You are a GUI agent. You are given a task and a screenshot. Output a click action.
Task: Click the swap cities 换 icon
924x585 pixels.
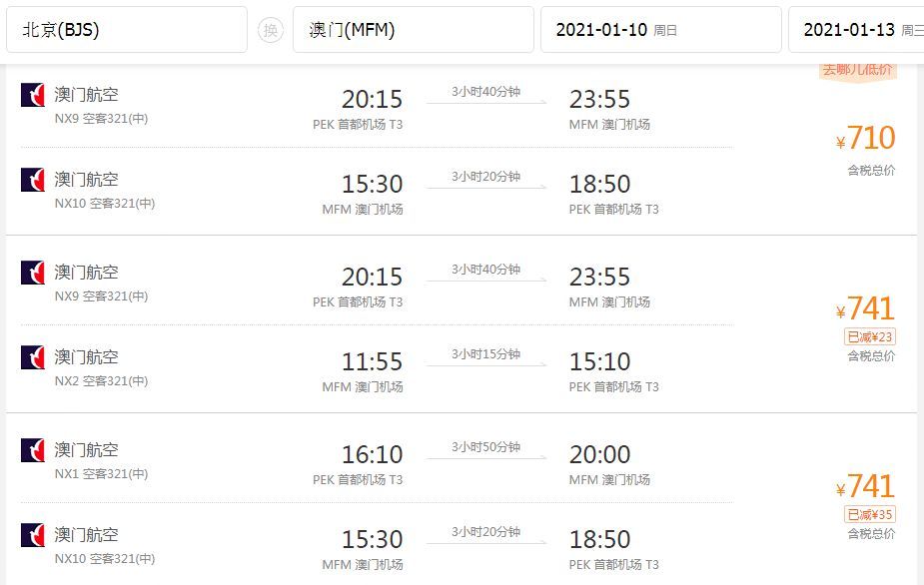pyautogui.click(x=271, y=30)
